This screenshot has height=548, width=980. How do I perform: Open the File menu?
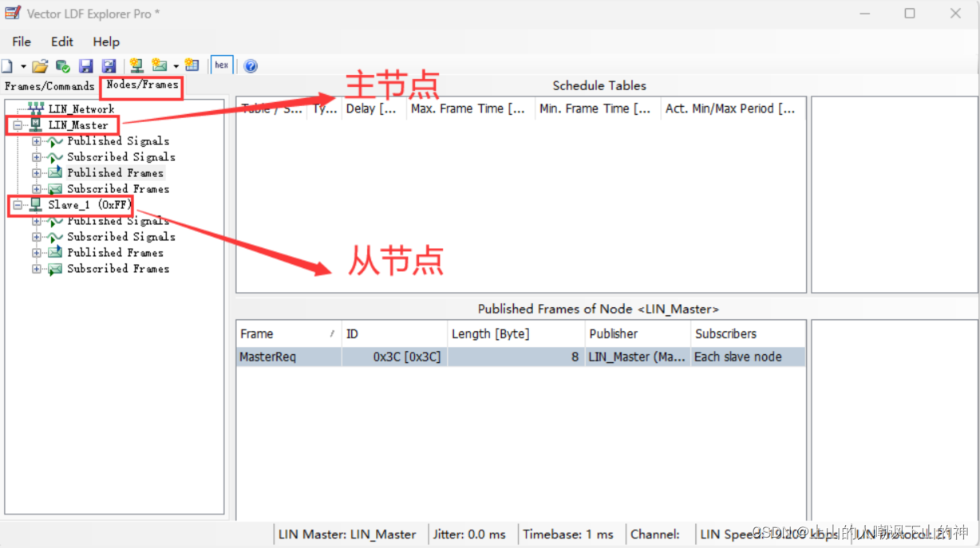click(x=22, y=41)
